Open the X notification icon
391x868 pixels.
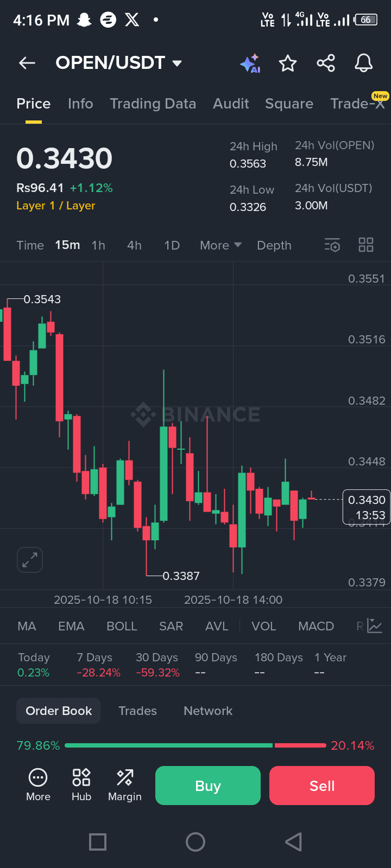(x=132, y=20)
